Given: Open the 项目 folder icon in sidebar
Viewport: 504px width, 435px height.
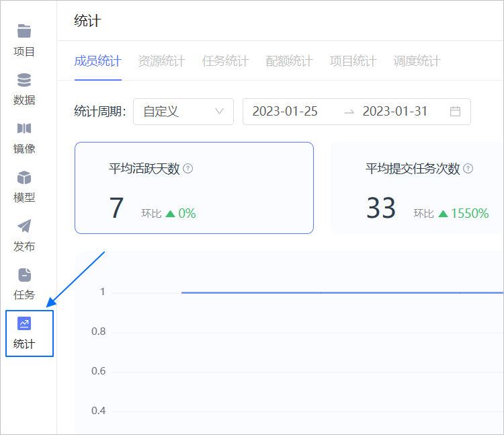Looking at the screenshot, I should 24,32.
